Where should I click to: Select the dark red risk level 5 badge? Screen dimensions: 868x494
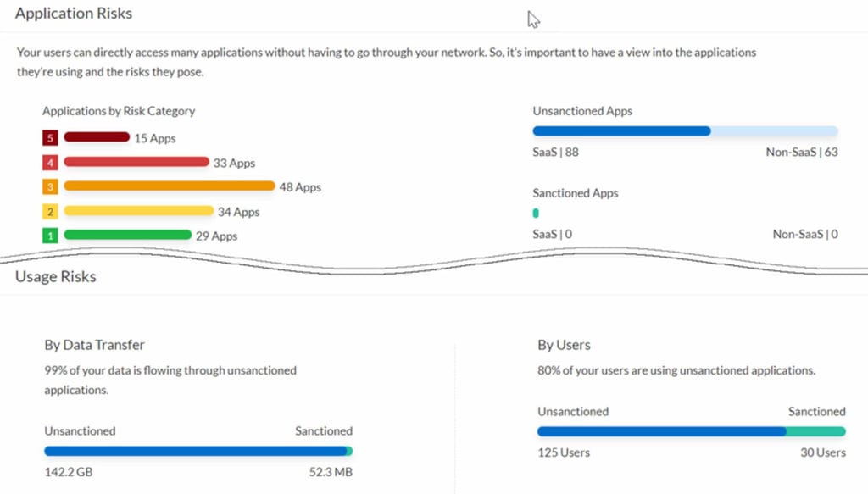point(50,137)
